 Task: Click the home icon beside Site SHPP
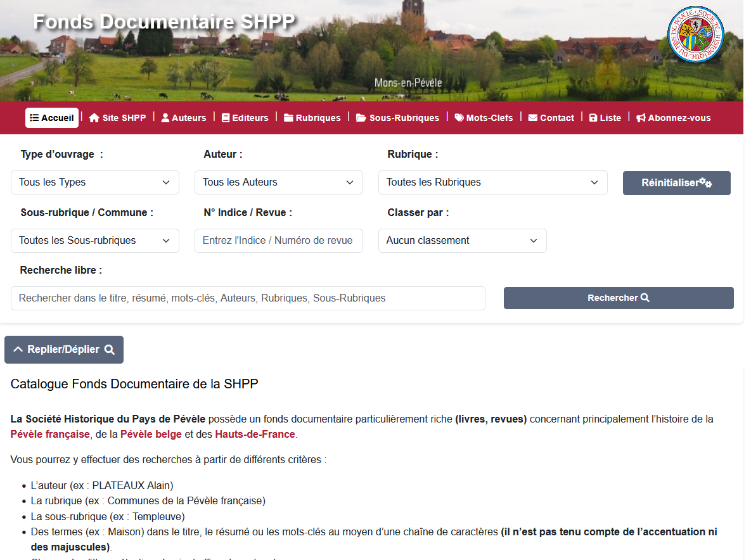pyautogui.click(x=94, y=117)
